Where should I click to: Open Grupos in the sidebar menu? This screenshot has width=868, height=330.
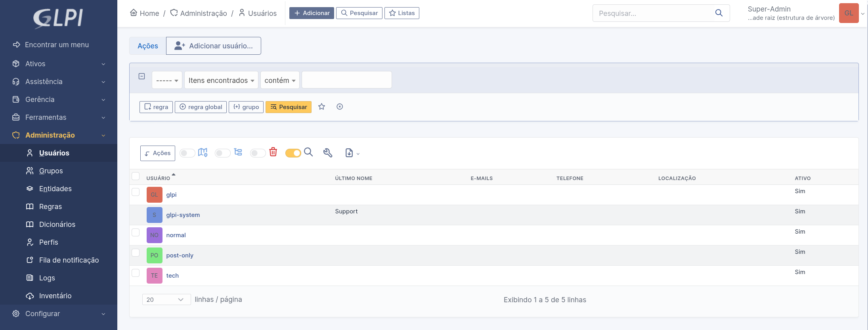pos(51,171)
